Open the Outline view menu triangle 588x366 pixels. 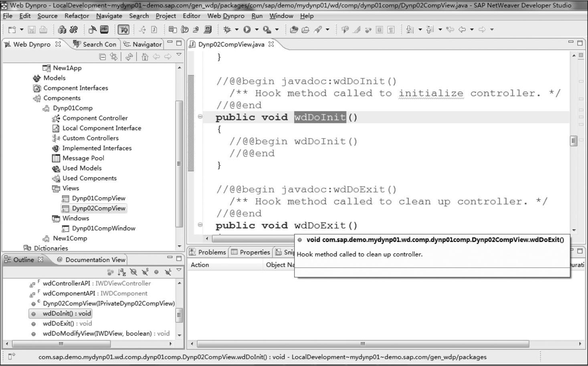click(179, 270)
